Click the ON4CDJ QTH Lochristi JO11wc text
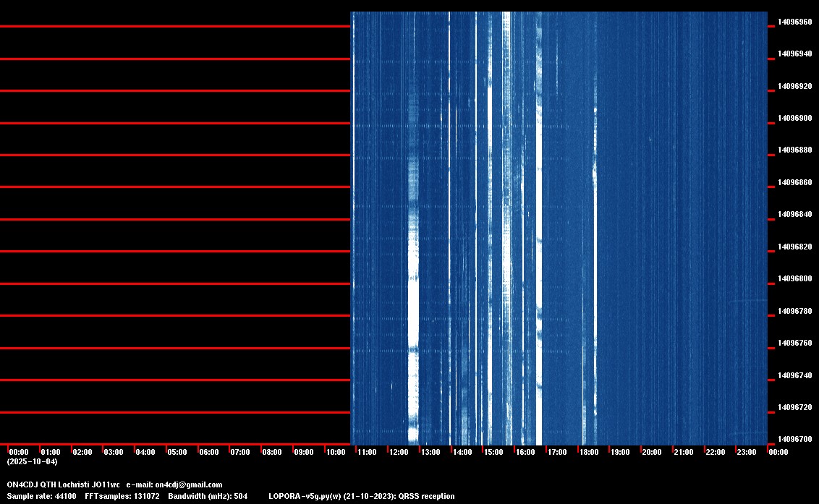Image resolution: width=819 pixels, height=504 pixels. tap(63, 484)
